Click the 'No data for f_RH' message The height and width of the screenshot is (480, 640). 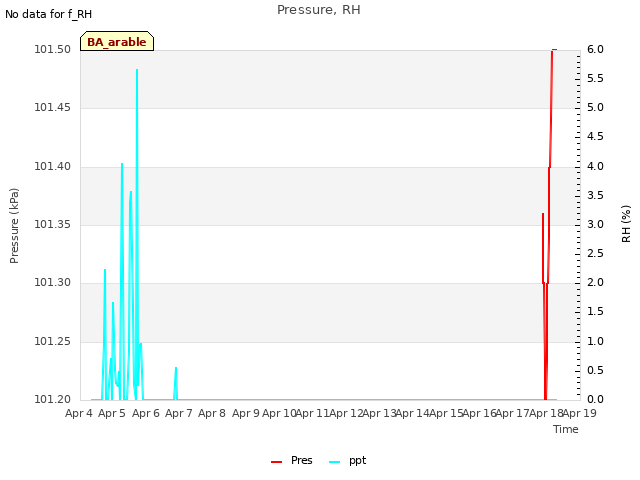(48, 14)
